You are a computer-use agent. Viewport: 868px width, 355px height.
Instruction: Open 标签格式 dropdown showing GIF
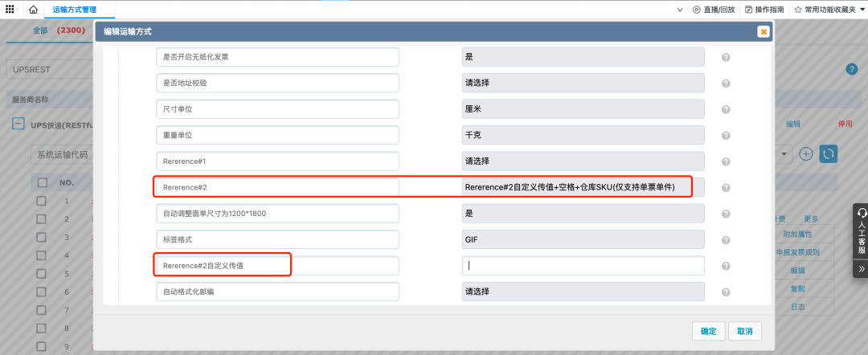(583, 239)
